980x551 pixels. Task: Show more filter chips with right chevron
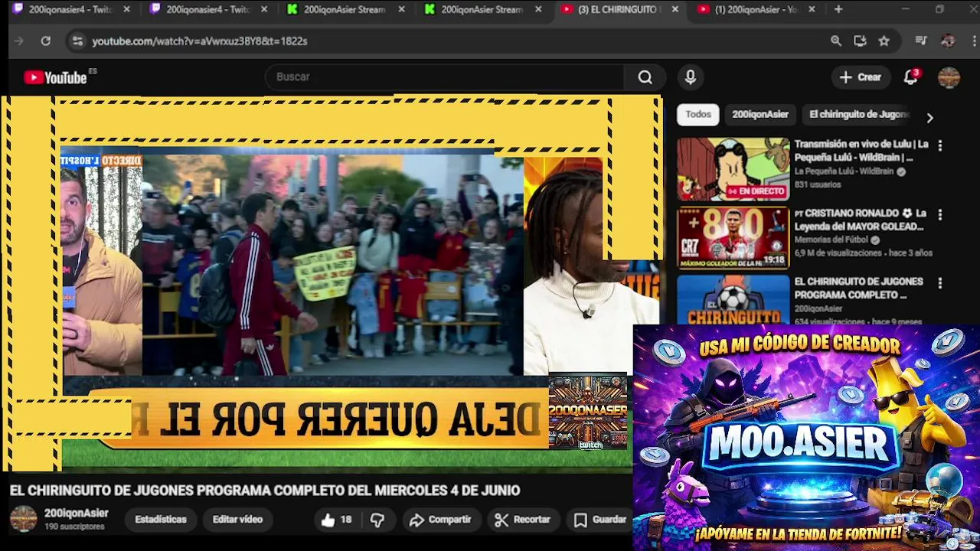929,118
